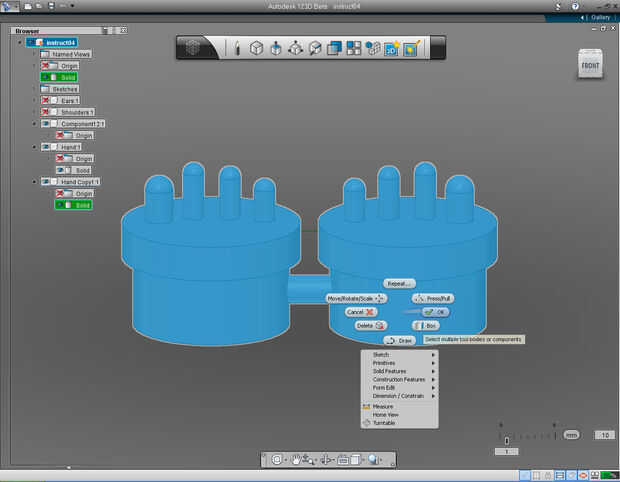The height and width of the screenshot is (482, 620).
Task: Select the Zoom magnifier navigation tool
Action: click(308, 460)
